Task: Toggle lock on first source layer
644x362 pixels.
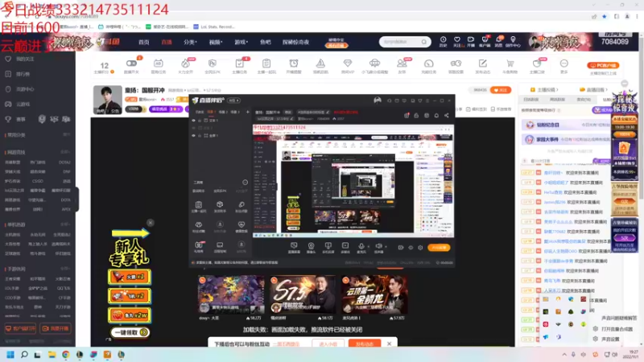Action: point(199,121)
